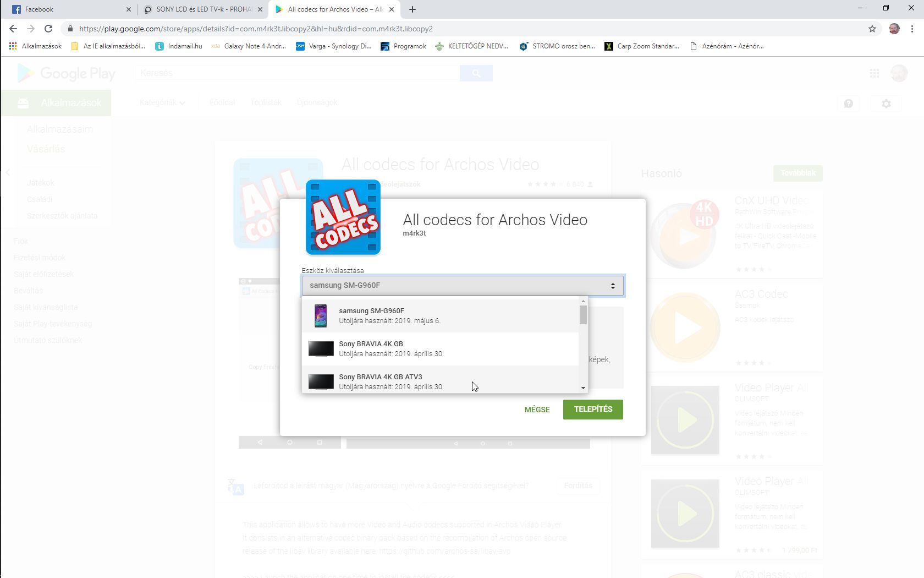Open the Carp Zoom Standar... bookmark

[642, 46]
